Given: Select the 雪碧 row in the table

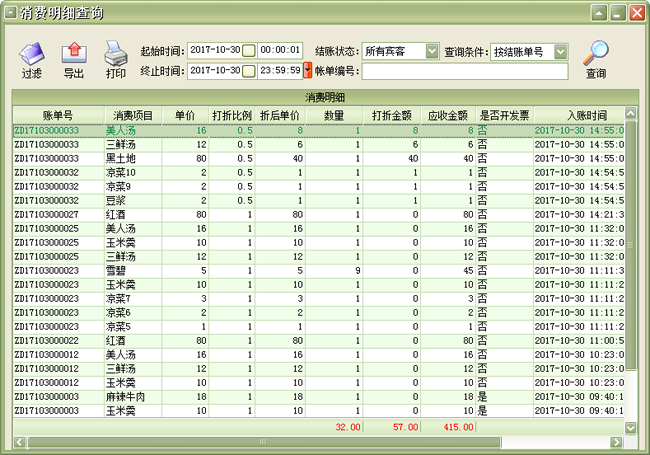Looking at the screenshot, I should pos(120,270).
